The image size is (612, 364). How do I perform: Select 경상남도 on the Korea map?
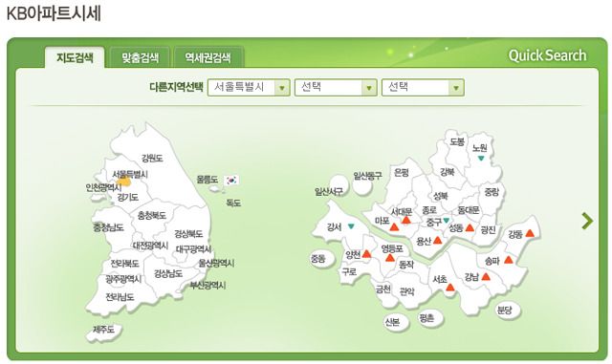[x=168, y=273]
